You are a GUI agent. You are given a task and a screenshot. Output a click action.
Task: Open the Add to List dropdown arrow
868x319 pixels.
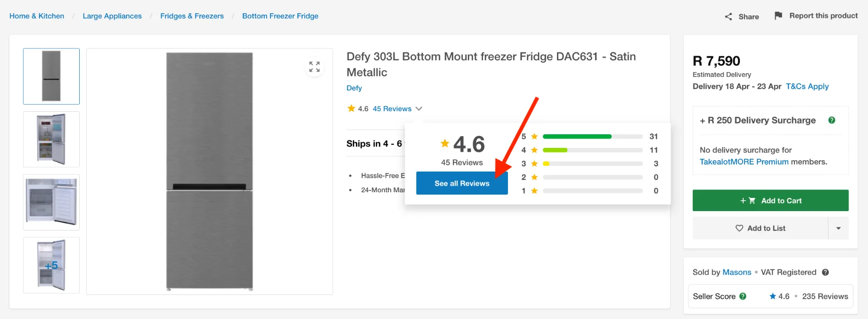click(x=839, y=228)
